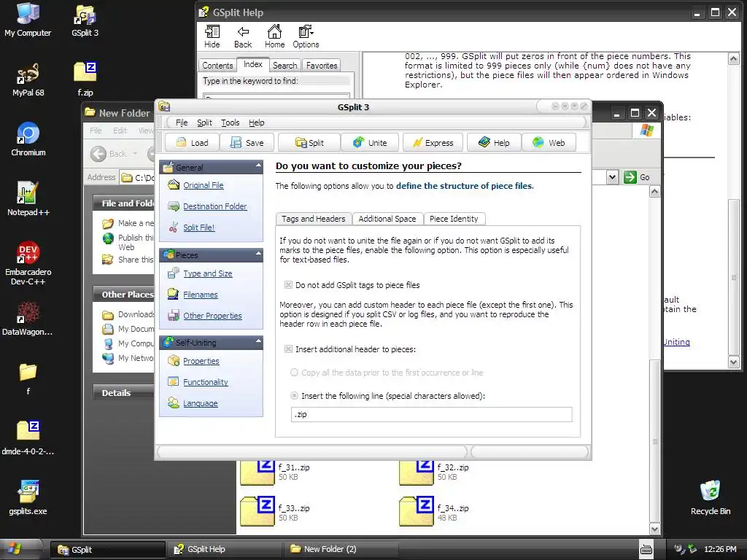The height and width of the screenshot is (560, 747).
Task: Select Recycle Bin desktop icon
Action: 711,498
